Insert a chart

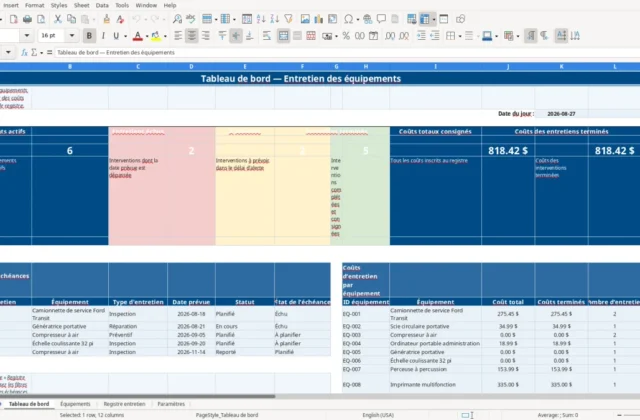coord(318,19)
